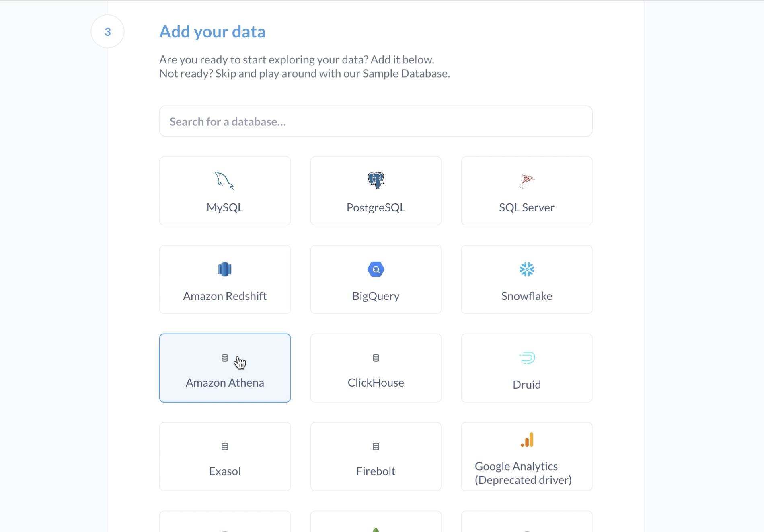764x532 pixels.
Task: Click the Exasol database icon
Action: tap(225, 446)
